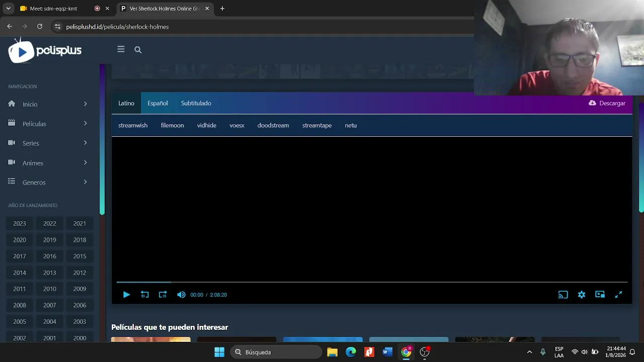Expand the Animes navigation chevron
The height and width of the screenshot is (362, 644).
tap(85, 162)
